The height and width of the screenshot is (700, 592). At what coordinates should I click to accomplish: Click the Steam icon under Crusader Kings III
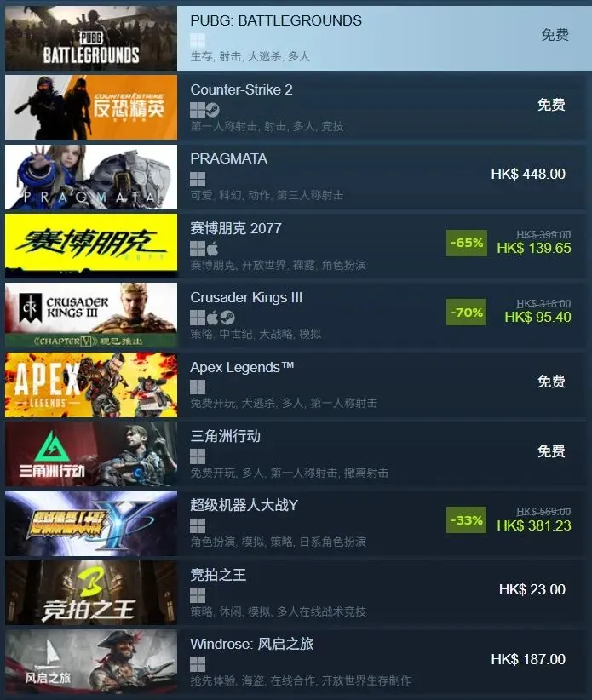tap(227, 318)
